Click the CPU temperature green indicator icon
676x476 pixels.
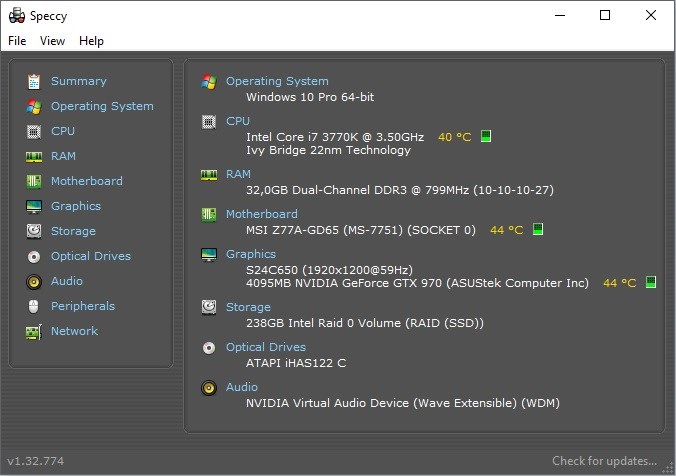[x=486, y=136]
